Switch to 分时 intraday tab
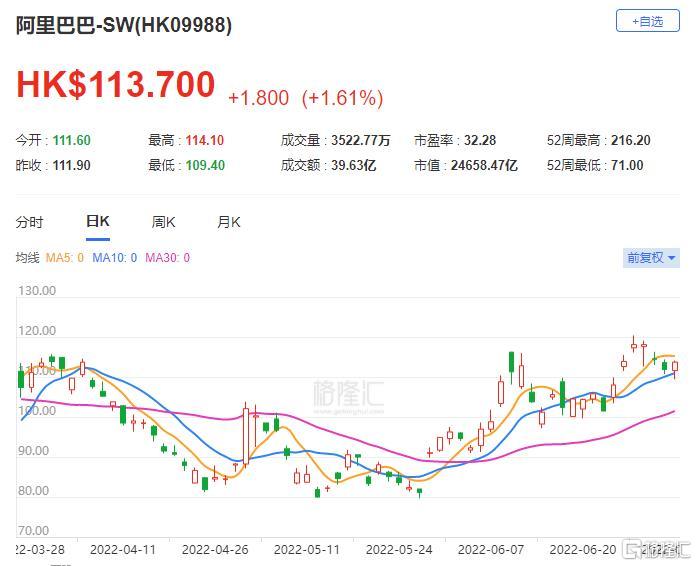 [x=29, y=221]
